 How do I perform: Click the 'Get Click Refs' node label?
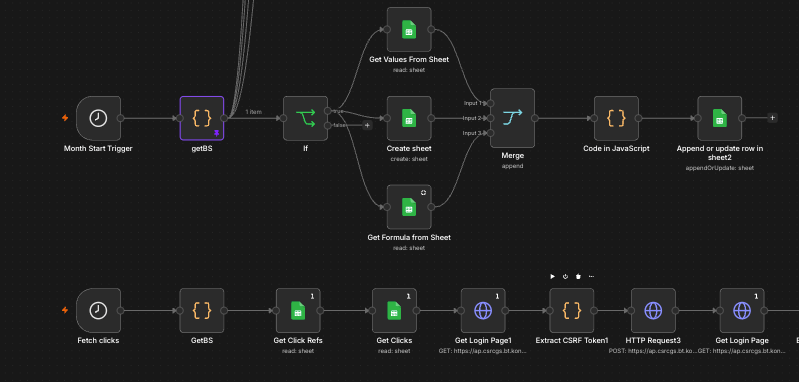[298, 341]
